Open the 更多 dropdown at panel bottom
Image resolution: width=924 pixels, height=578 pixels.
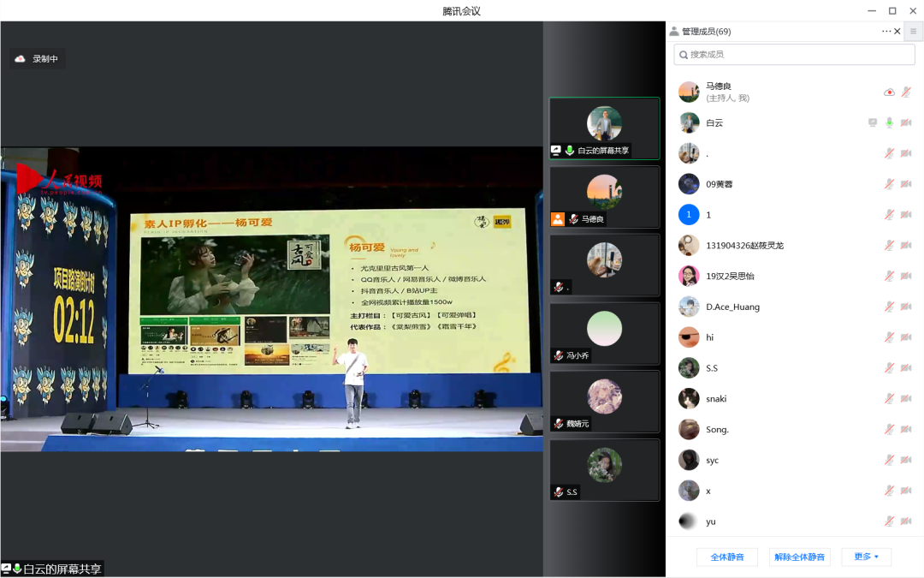[866, 557]
